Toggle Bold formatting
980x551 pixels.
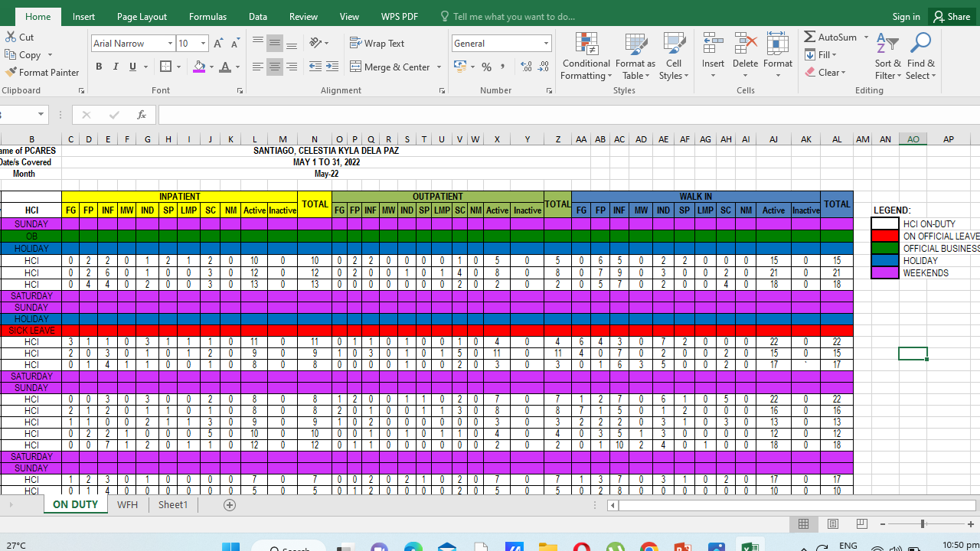(99, 67)
